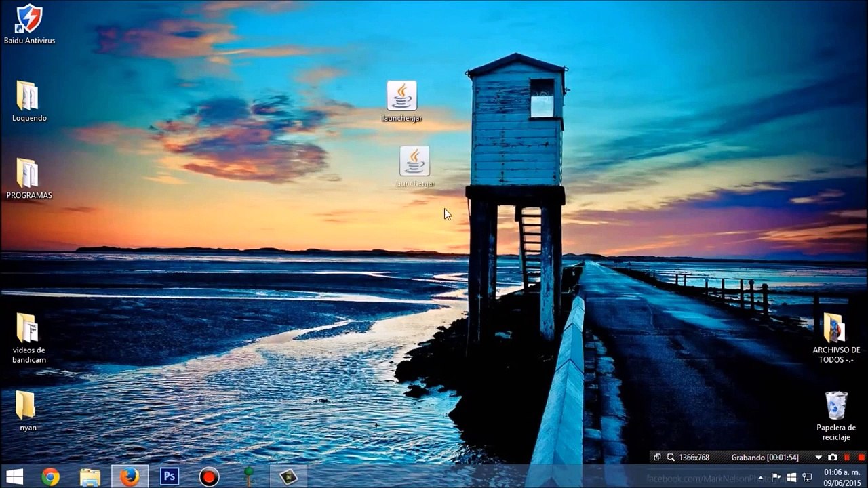
Task: Select the ARCHIVSO DE TODOS folder
Action: [x=835, y=327]
